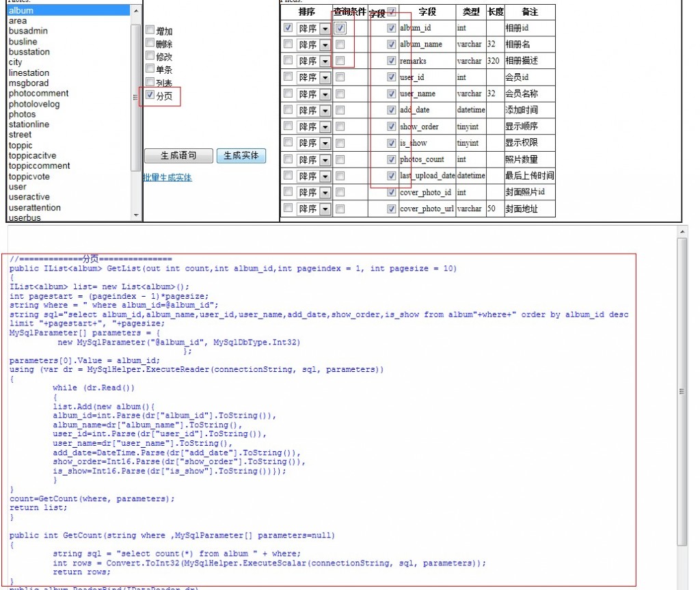Select the area table
The image size is (700, 590).
pos(68,21)
